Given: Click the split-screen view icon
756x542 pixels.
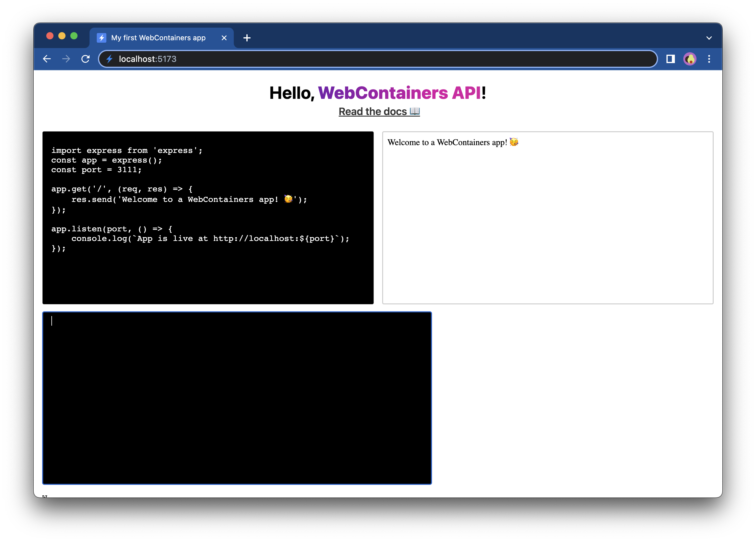Looking at the screenshot, I should coord(670,59).
